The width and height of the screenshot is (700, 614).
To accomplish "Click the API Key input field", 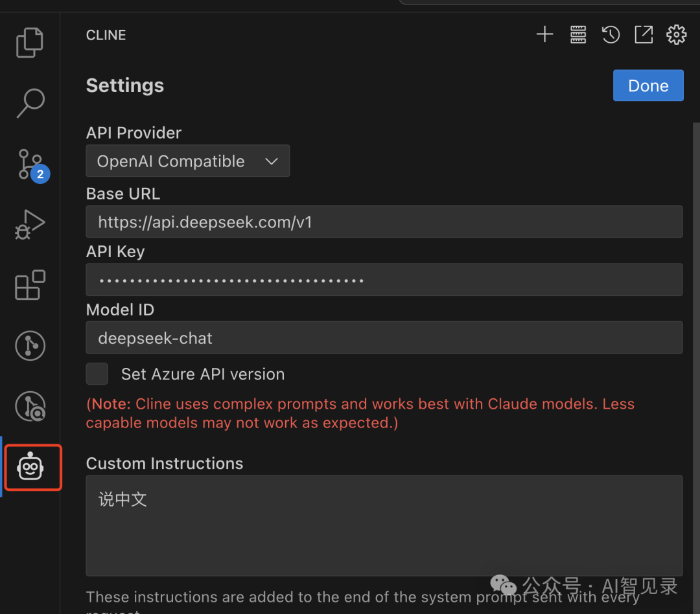I will coord(384,280).
